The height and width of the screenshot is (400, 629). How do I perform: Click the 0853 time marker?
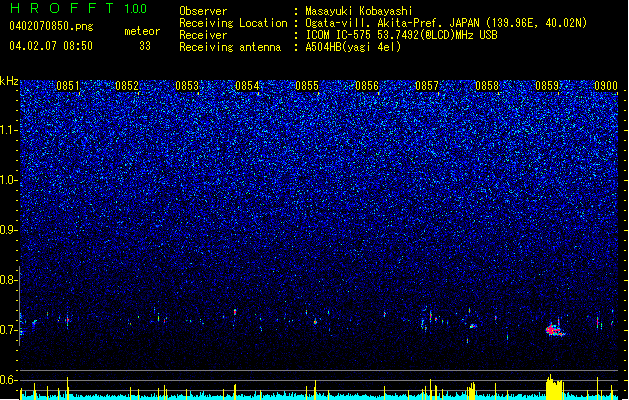pyautogui.click(x=187, y=85)
